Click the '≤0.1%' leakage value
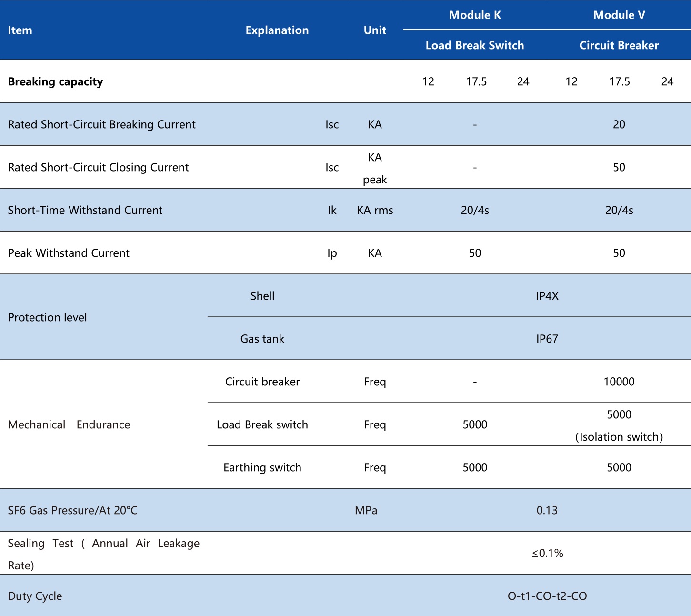This screenshot has height=616, width=691. 548,553
